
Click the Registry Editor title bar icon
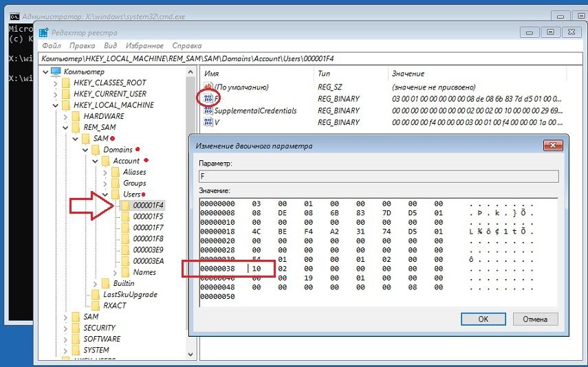click(43, 32)
